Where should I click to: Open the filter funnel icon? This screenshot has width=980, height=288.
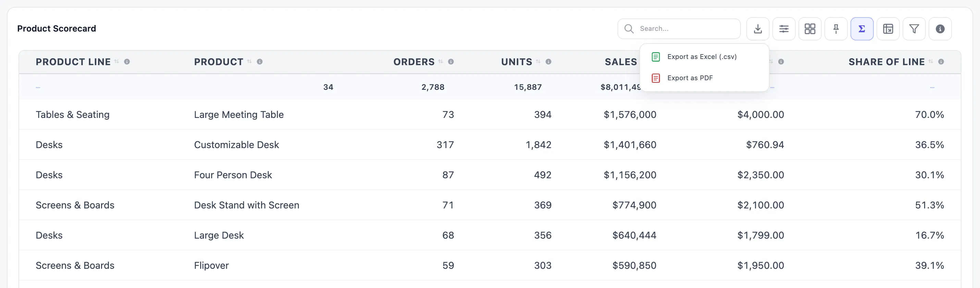(x=914, y=28)
